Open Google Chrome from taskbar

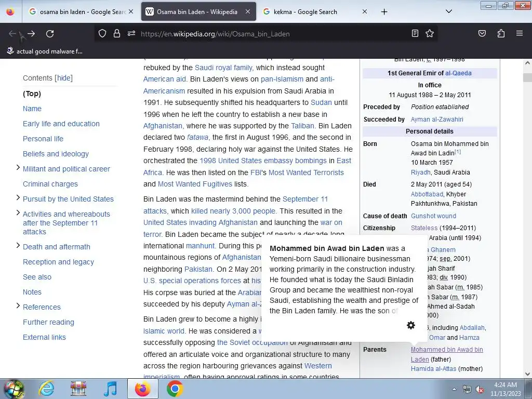(x=175, y=389)
